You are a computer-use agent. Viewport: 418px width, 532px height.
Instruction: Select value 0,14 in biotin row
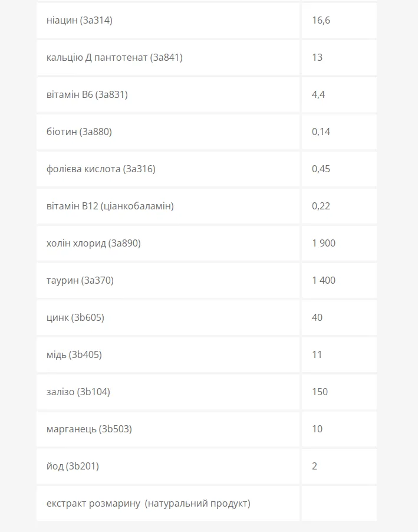tap(321, 132)
